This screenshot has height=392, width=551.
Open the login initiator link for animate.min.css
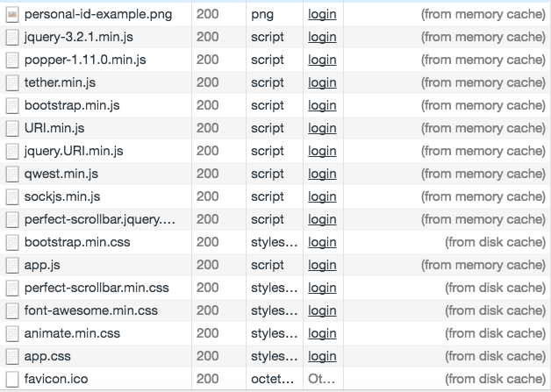(322, 334)
